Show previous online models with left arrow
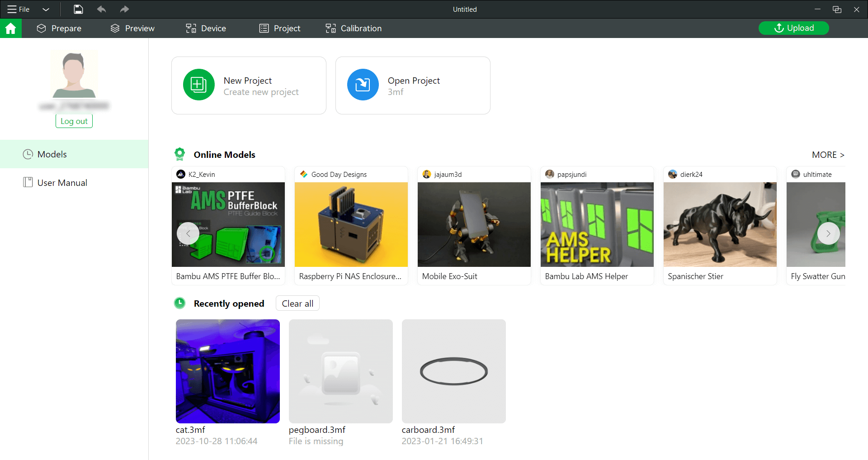Viewport: 868px width, 460px height. point(188,233)
